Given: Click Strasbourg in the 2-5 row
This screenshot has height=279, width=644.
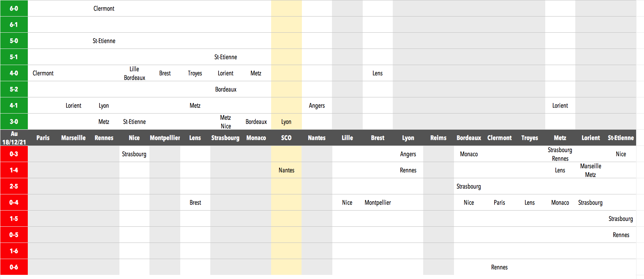Looking at the screenshot, I should 469,186.
